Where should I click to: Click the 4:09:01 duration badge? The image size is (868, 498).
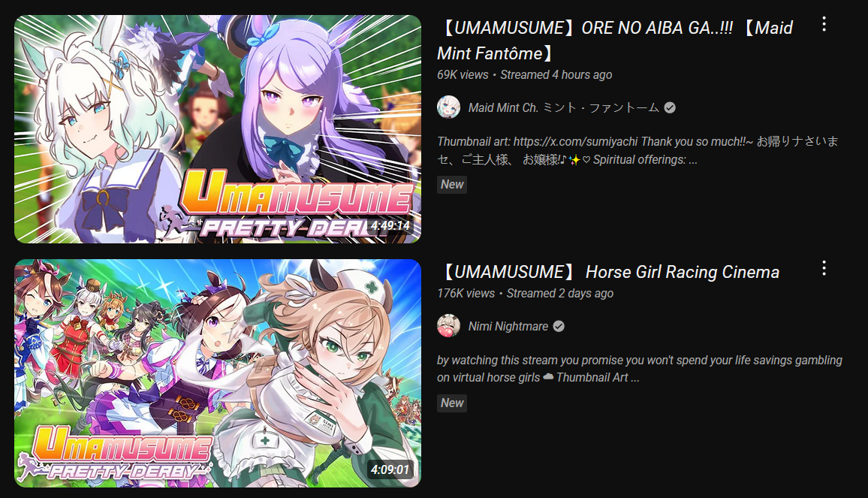(390, 469)
